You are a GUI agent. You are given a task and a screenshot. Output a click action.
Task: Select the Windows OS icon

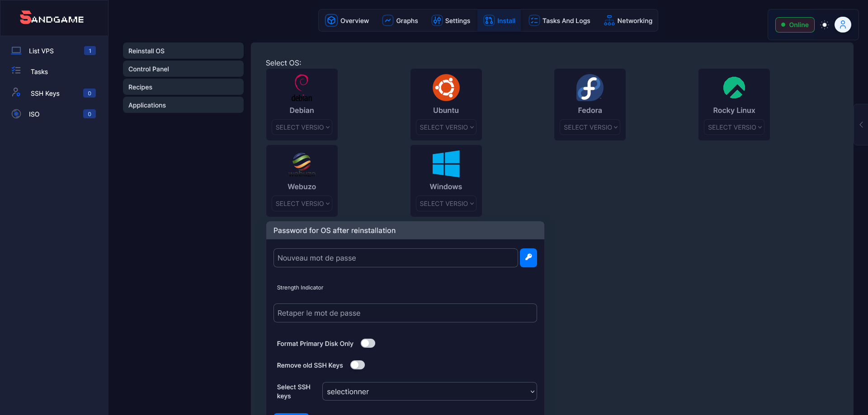click(446, 164)
